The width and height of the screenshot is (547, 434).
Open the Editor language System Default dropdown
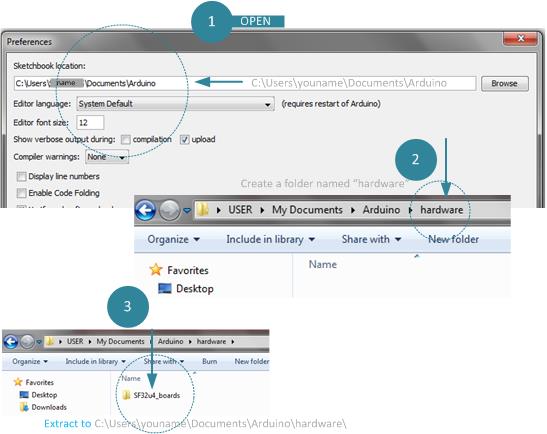175,104
